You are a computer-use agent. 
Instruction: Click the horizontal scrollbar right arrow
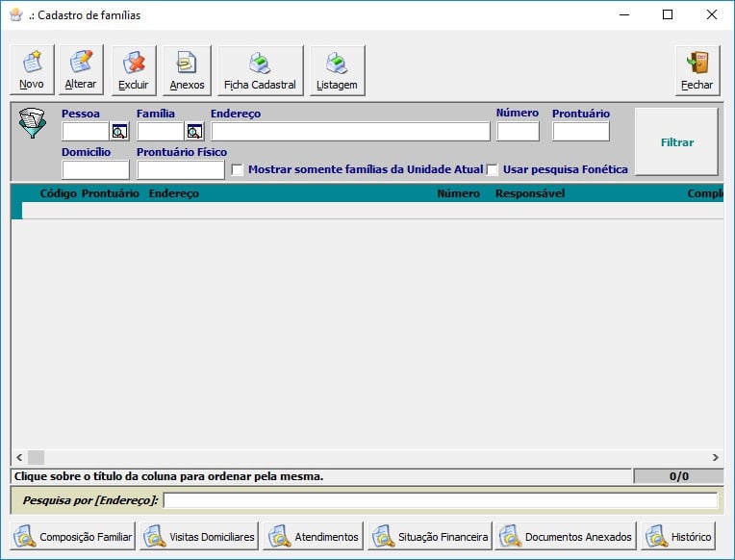click(715, 457)
